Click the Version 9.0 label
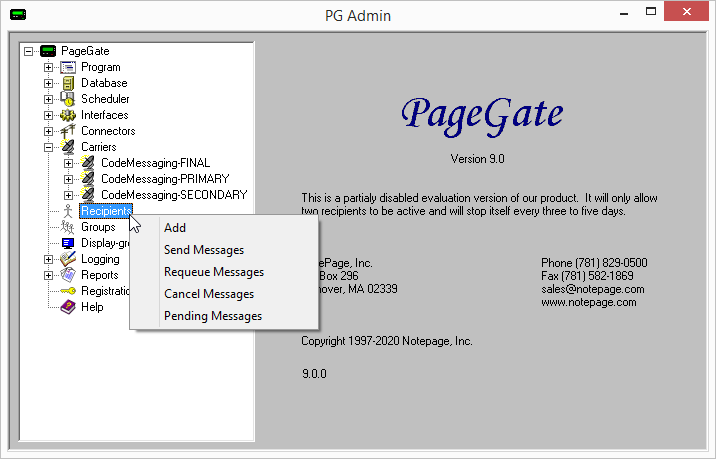Viewport: 716px width, 459px height. 477,159
